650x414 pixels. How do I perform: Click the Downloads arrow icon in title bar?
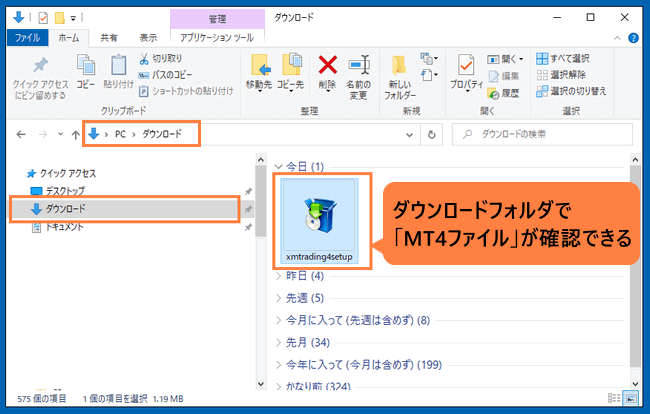pyautogui.click(x=19, y=17)
